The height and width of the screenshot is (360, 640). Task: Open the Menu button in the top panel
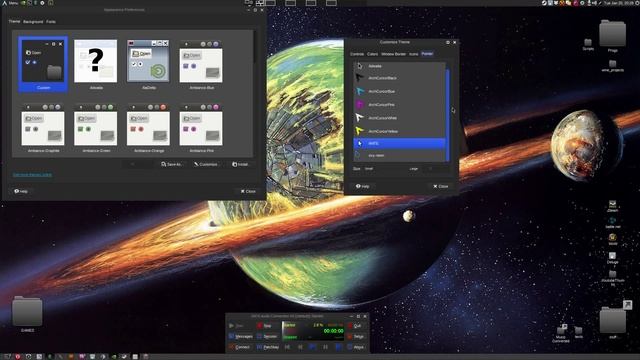[x=10, y=3]
